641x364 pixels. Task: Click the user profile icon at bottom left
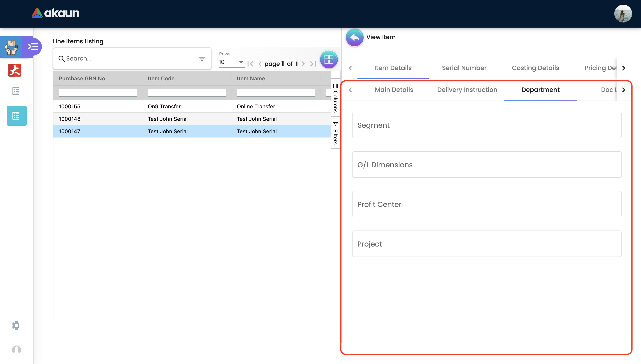(16, 349)
